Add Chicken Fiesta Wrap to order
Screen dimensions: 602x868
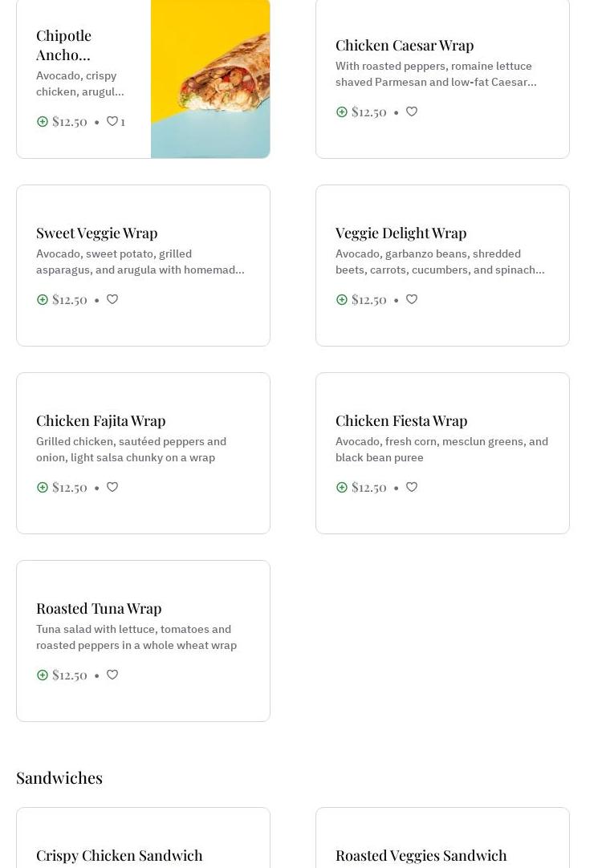[342, 487]
